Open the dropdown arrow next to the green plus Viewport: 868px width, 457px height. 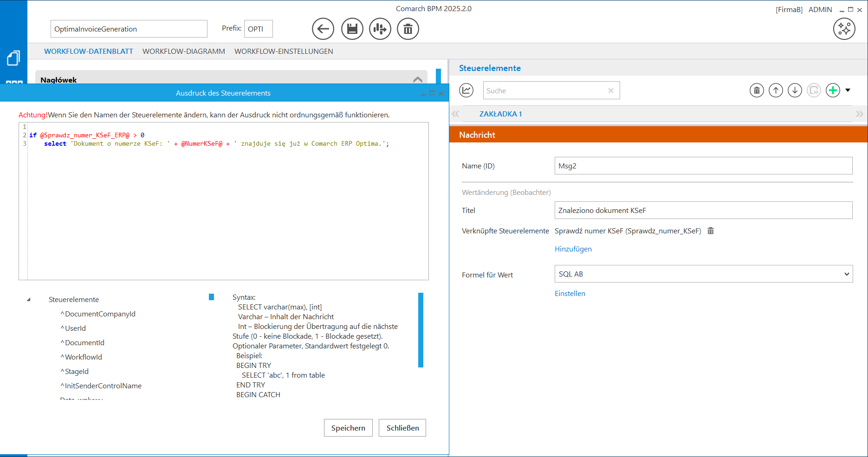click(848, 90)
